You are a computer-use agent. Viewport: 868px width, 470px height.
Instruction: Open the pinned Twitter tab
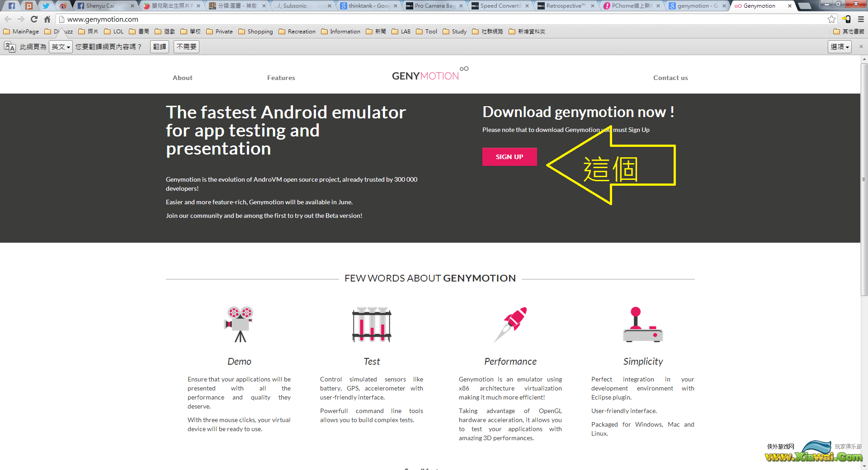tap(46, 6)
